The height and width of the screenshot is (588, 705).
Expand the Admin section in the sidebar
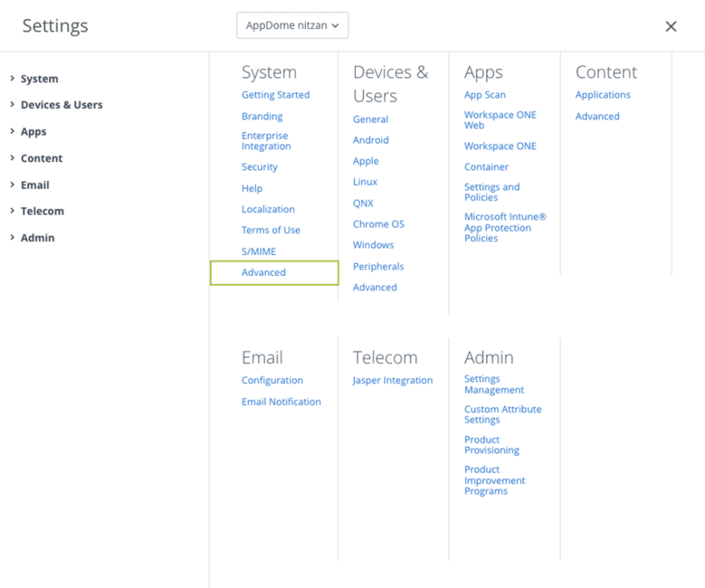click(37, 237)
